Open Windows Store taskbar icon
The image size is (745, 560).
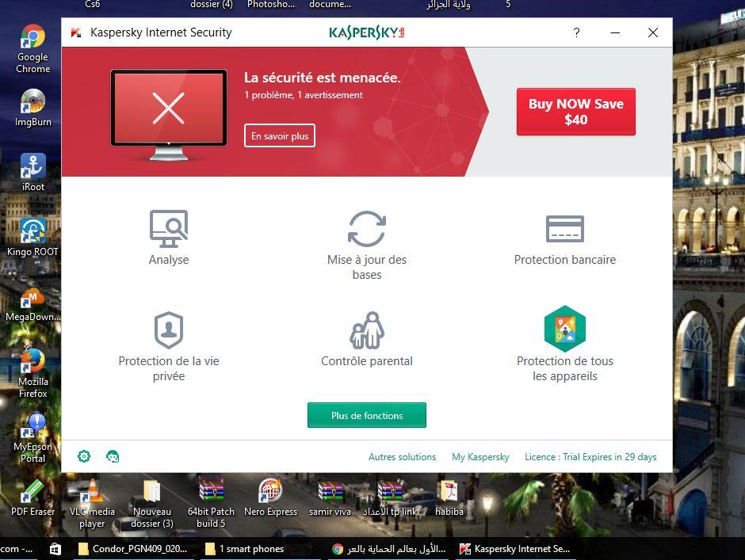click(x=55, y=549)
